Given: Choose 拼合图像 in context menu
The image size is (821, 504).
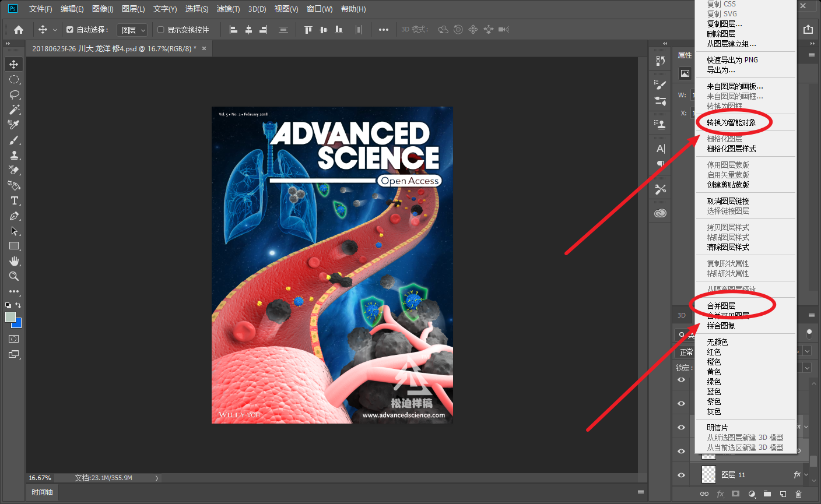Looking at the screenshot, I should (x=745, y=326).
